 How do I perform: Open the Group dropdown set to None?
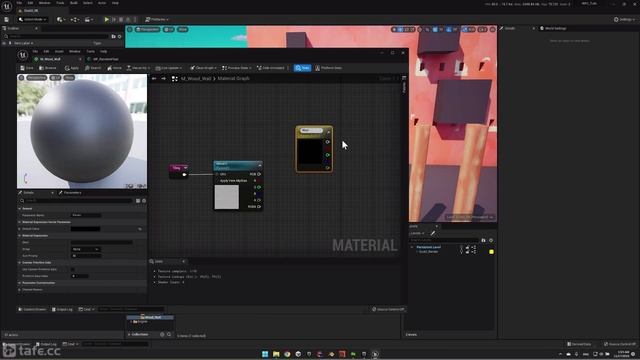pos(85,249)
